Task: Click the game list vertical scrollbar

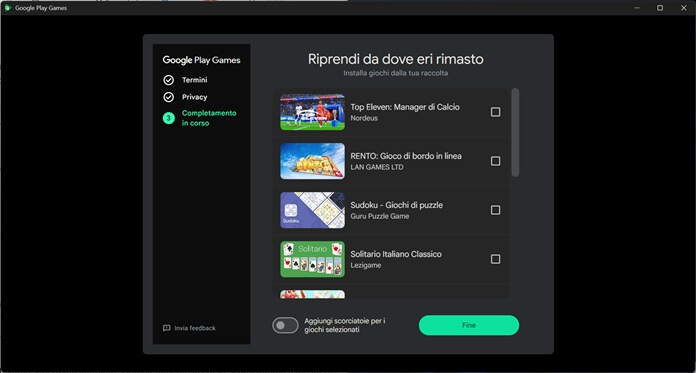Action: point(515,132)
